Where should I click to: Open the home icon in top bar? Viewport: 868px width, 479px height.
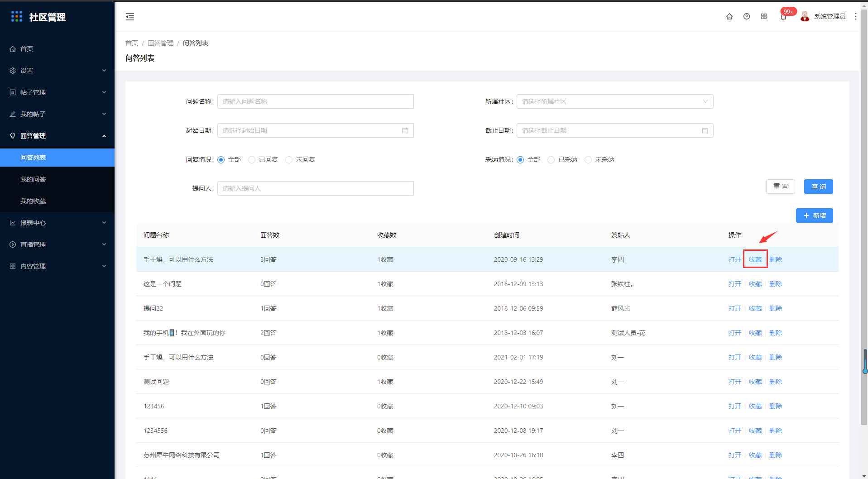click(729, 16)
